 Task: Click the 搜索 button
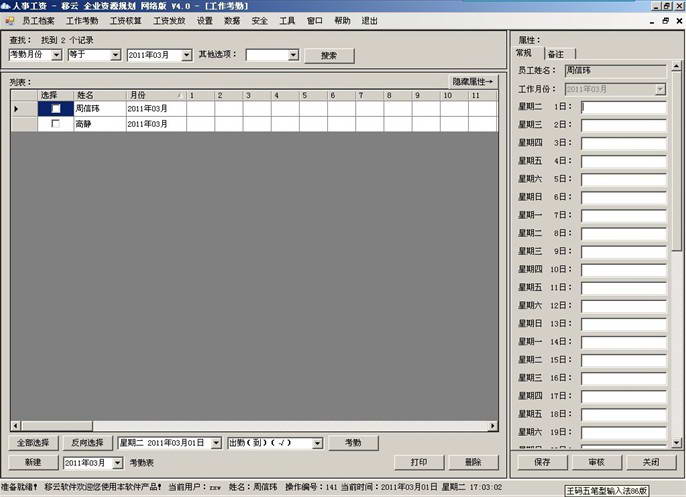329,56
